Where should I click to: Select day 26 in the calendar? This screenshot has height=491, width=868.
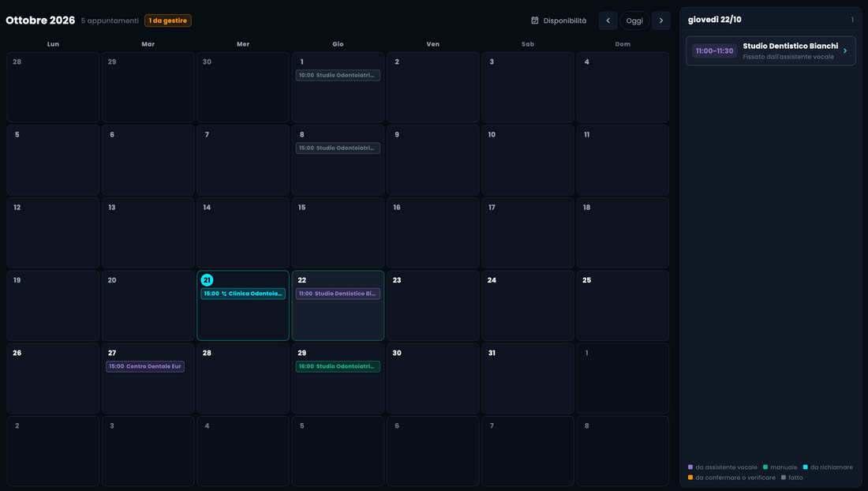[x=53, y=378]
